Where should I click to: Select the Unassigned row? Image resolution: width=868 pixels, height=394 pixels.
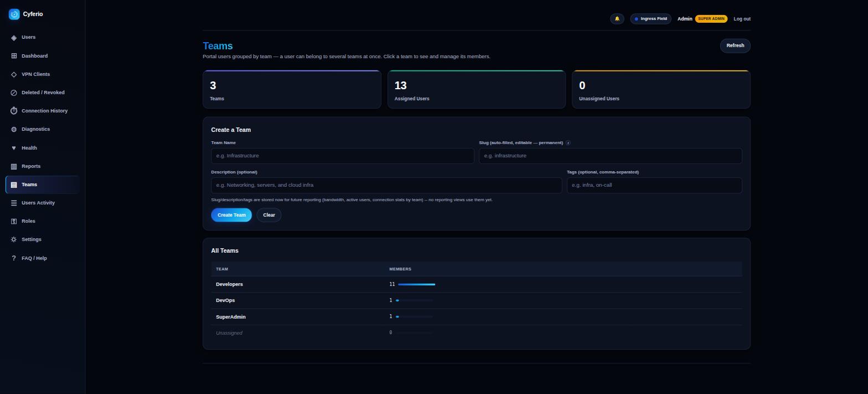click(476, 333)
